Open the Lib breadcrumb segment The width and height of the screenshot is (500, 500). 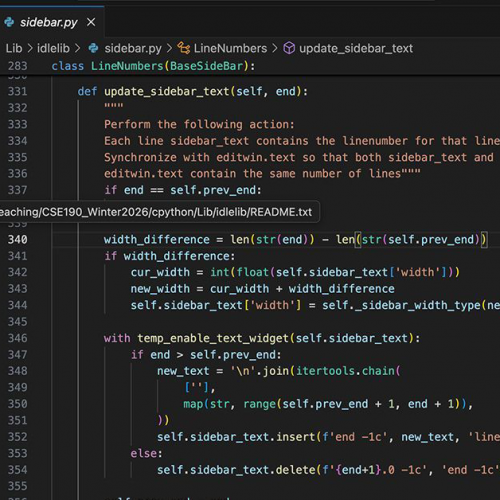click(x=14, y=48)
